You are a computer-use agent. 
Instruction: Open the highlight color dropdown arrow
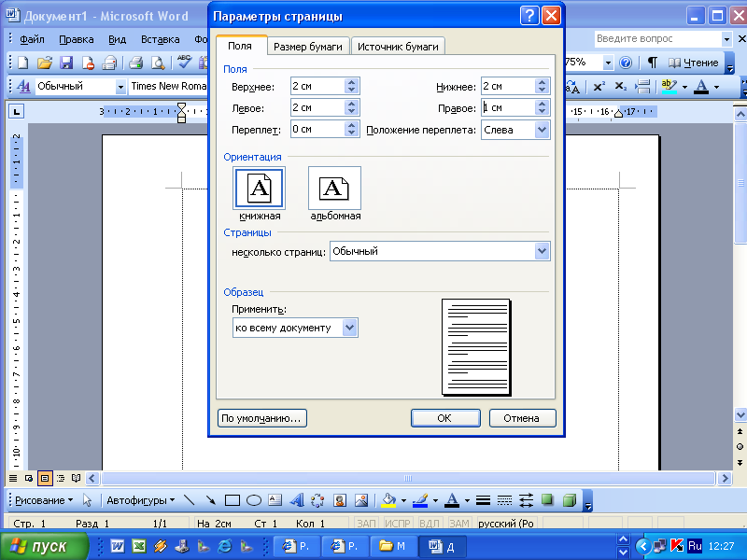(x=684, y=87)
